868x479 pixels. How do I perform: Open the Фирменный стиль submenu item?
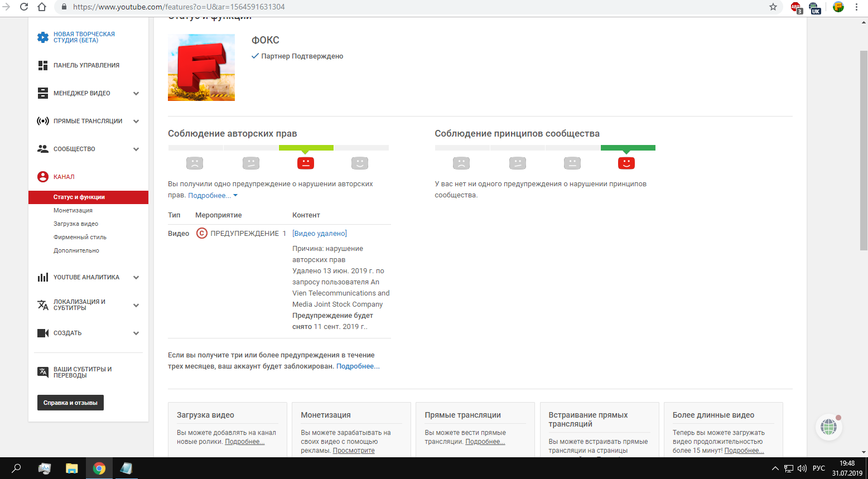80,237
